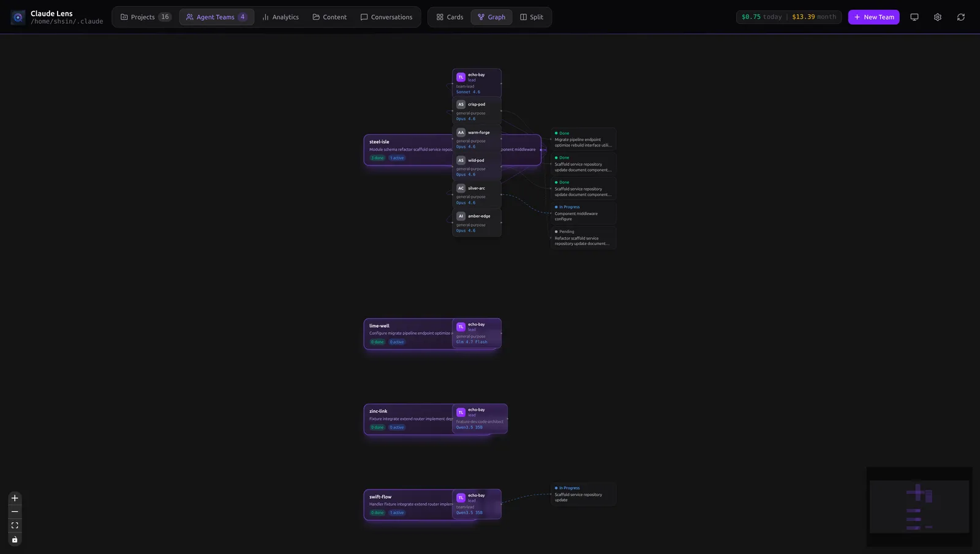Toggle the graph pan lock icon
Screen dimensions: 980x554
coord(15,539)
